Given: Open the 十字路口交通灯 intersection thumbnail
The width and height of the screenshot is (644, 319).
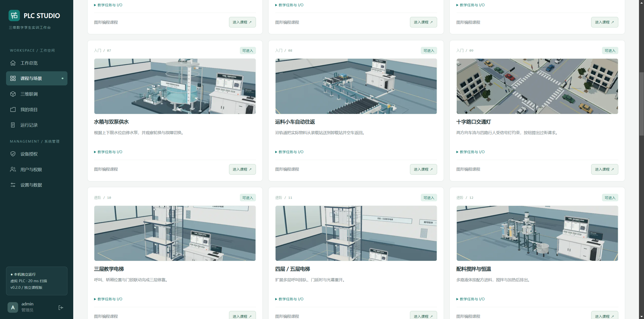Looking at the screenshot, I should (x=537, y=86).
